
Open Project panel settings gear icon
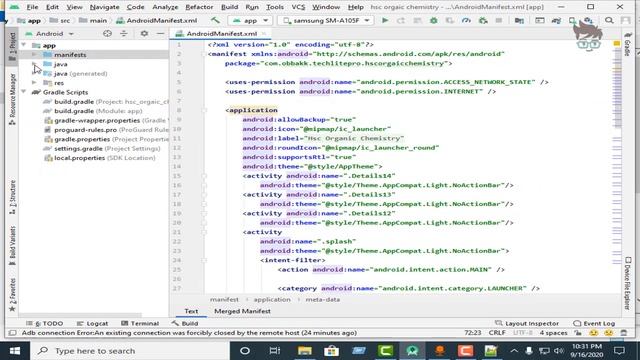click(144, 33)
